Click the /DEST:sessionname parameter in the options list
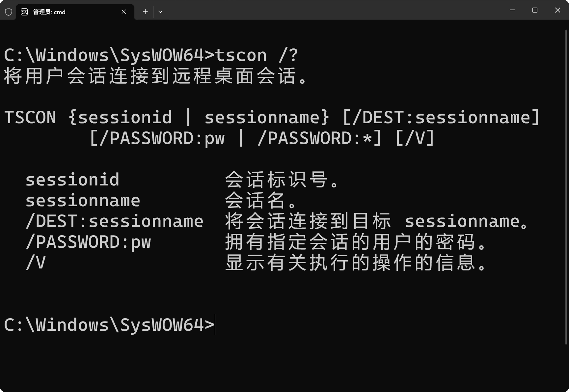569x392 pixels. coord(114,221)
